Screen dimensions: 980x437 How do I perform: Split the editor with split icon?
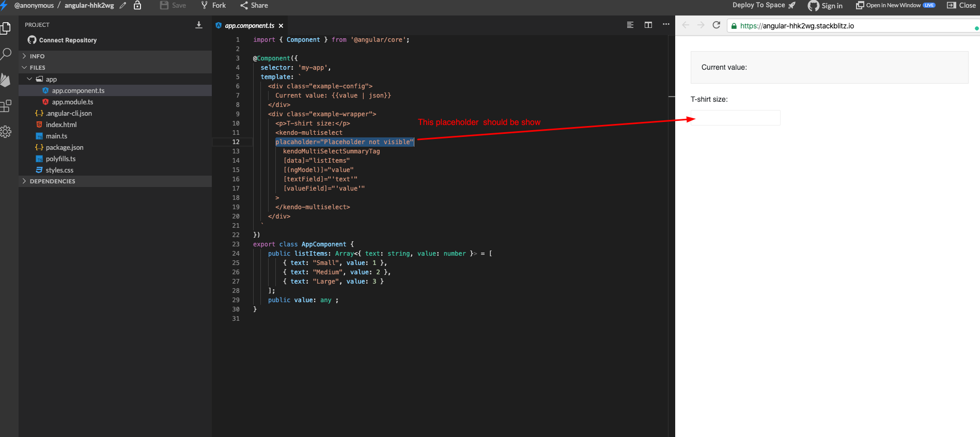648,25
